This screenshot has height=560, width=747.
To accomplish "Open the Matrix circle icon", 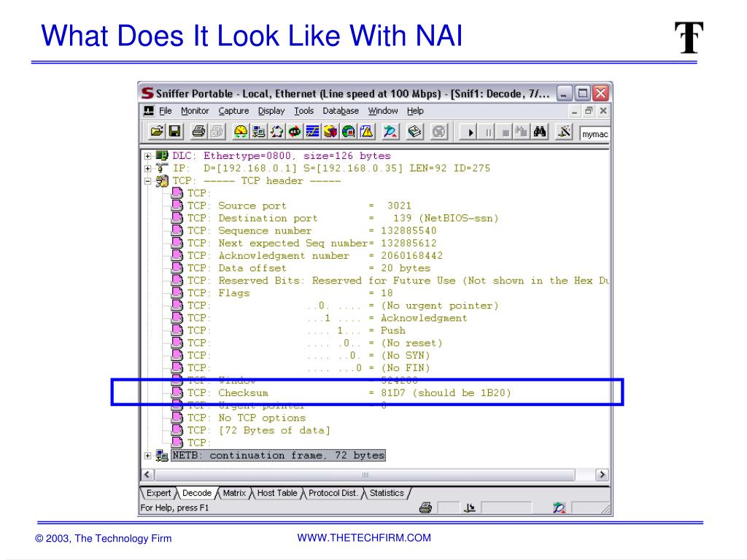I will [276, 131].
